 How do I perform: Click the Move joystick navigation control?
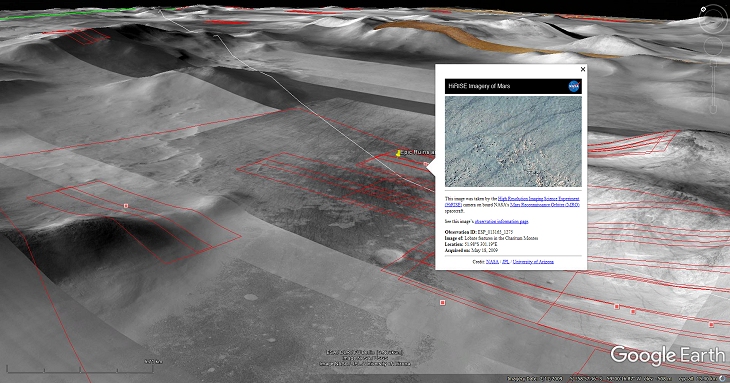pyautogui.click(x=712, y=47)
